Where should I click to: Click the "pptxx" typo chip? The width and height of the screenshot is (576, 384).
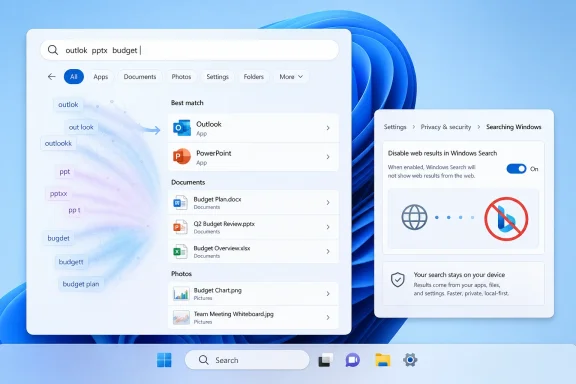(59, 193)
